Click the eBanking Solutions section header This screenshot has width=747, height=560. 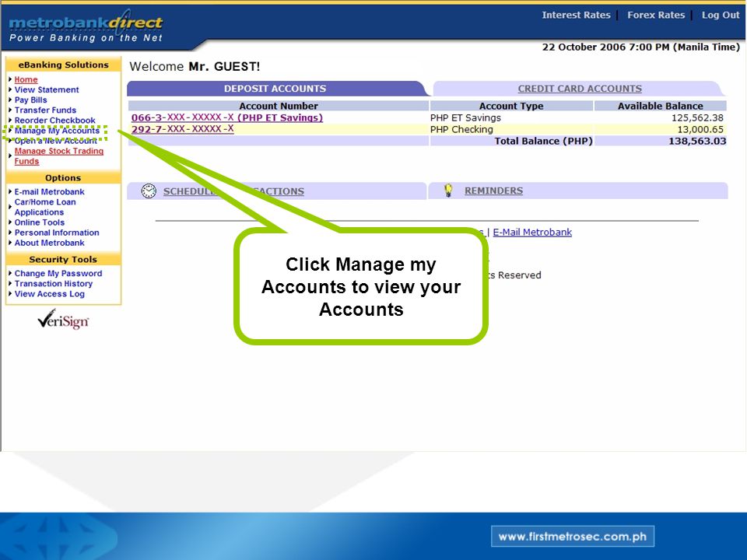coord(63,65)
